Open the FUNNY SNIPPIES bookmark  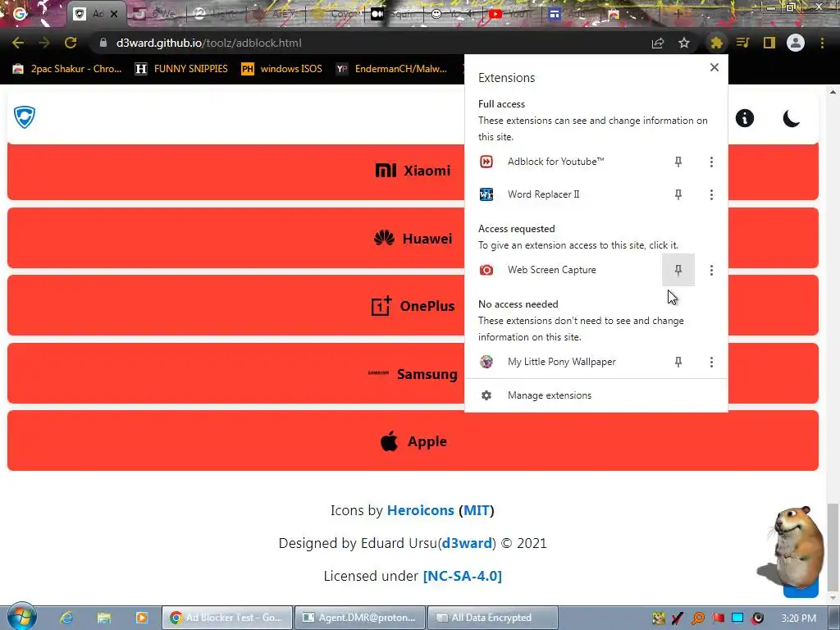click(x=181, y=69)
